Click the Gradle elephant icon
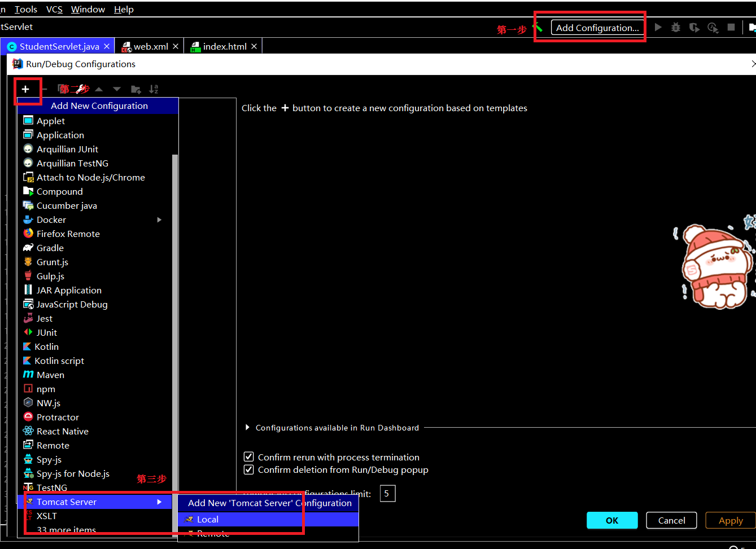Image resolution: width=756 pixels, height=549 pixels. [x=28, y=248]
